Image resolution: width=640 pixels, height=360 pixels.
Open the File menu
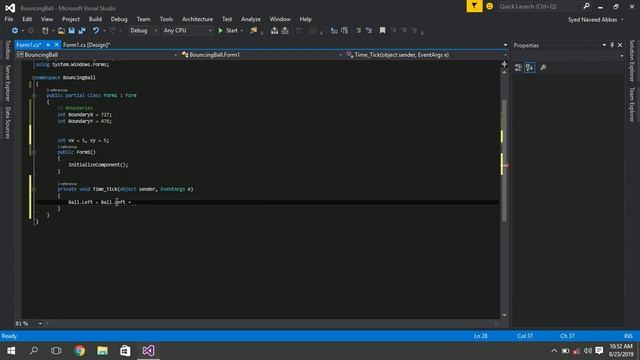click(9, 19)
